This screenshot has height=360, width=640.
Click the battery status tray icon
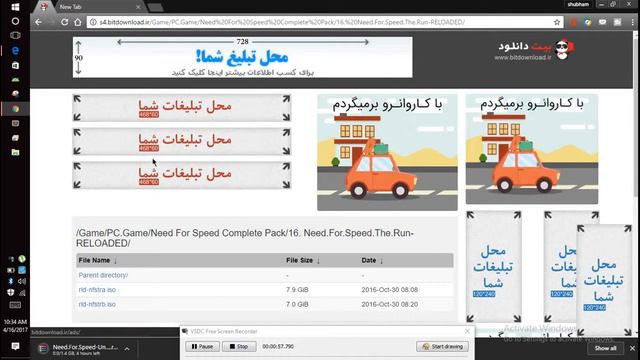(x=11, y=270)
